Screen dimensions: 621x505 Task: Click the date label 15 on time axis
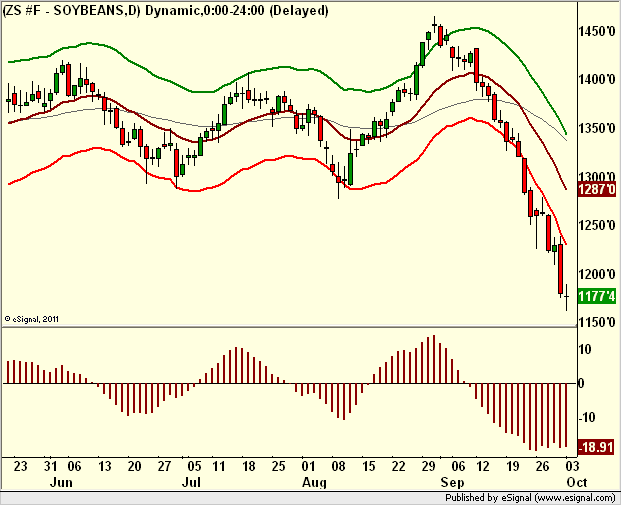368,466
